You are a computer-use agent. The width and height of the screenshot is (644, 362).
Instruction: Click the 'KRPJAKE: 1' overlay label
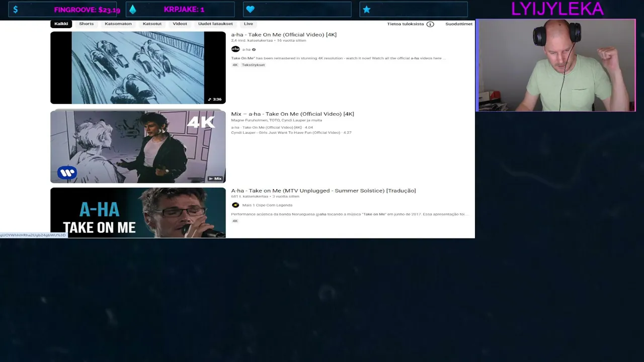click(x=184, y=10)
